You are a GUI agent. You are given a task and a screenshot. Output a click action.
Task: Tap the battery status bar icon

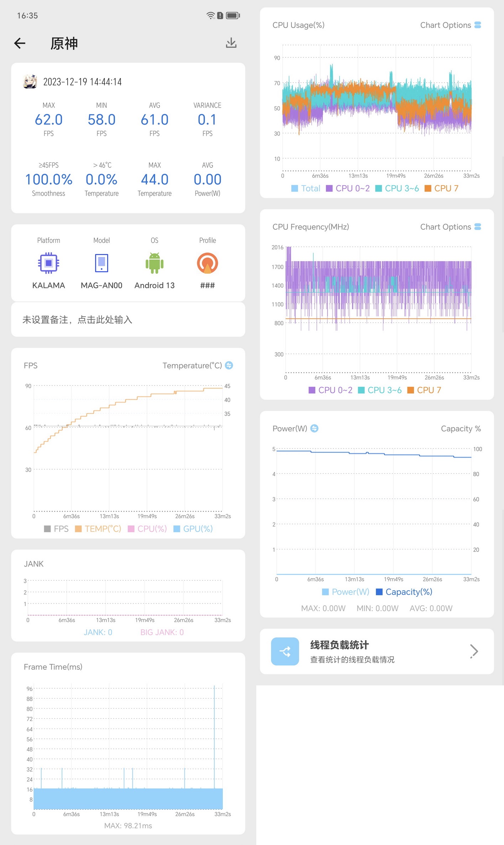click(x=233, y=15)
